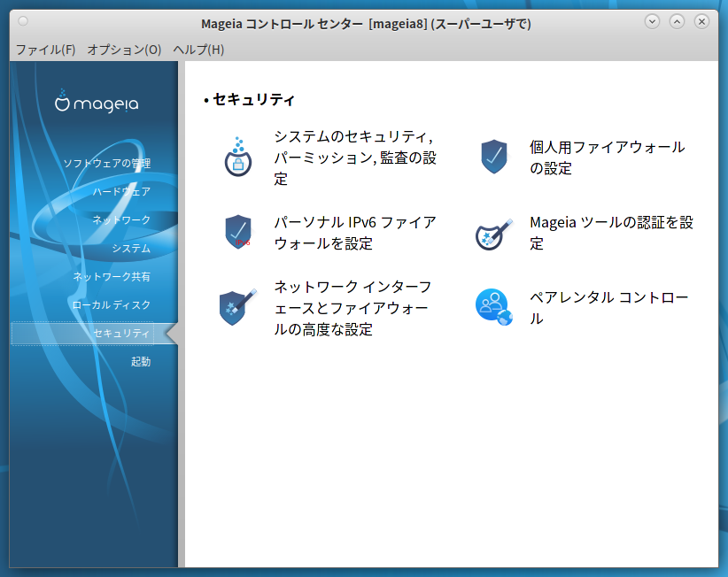Open システムのセキュリティ, パーミッション, 監査の設定 link
Viewport: 728px width, 577px height.
pyautogui.click(x=355, y=158)
